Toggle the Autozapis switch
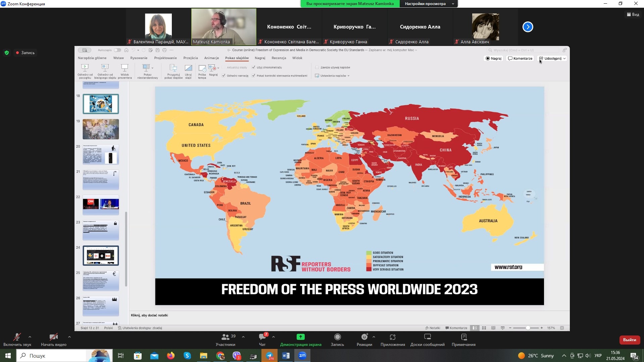The image size is (644, 362). tap(117, 50)
